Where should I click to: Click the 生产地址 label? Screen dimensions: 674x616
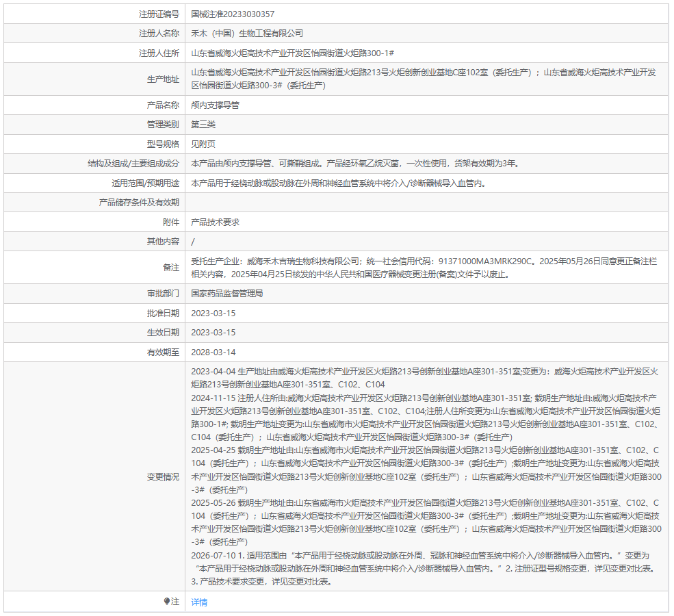point(163,79)
